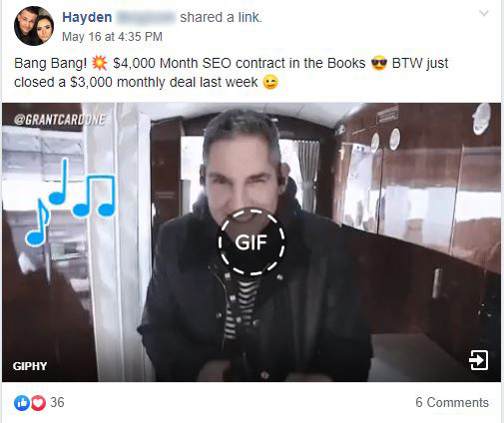Play the GIF with the dashed circle button
504x423 pixels.
252,241
